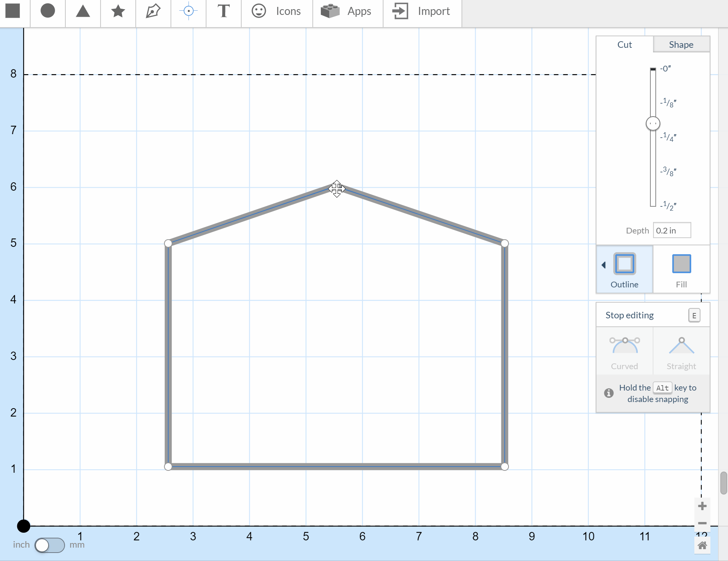
Task: Switch to the Shape tab
Action: (681, 45)
